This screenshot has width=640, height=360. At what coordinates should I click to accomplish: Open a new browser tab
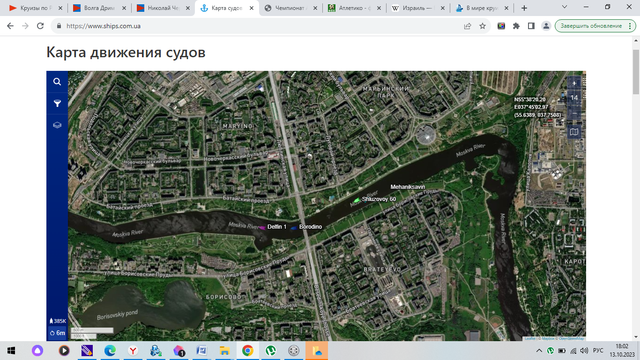click(x=524, y=8)
